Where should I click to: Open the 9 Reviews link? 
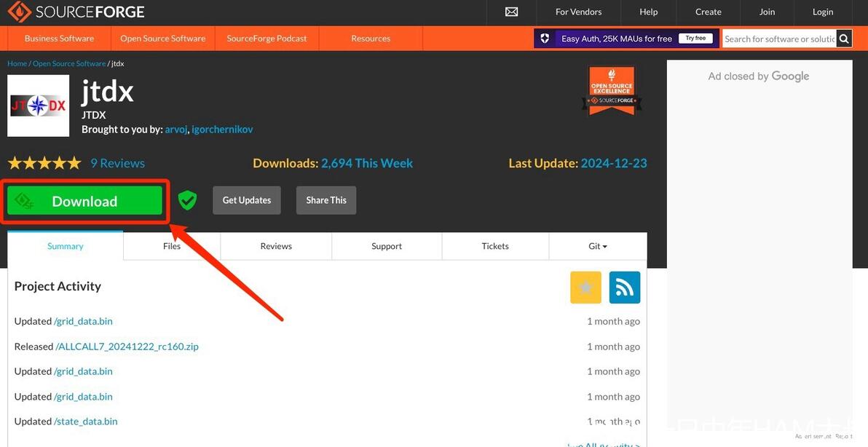[x=117, y=163]
